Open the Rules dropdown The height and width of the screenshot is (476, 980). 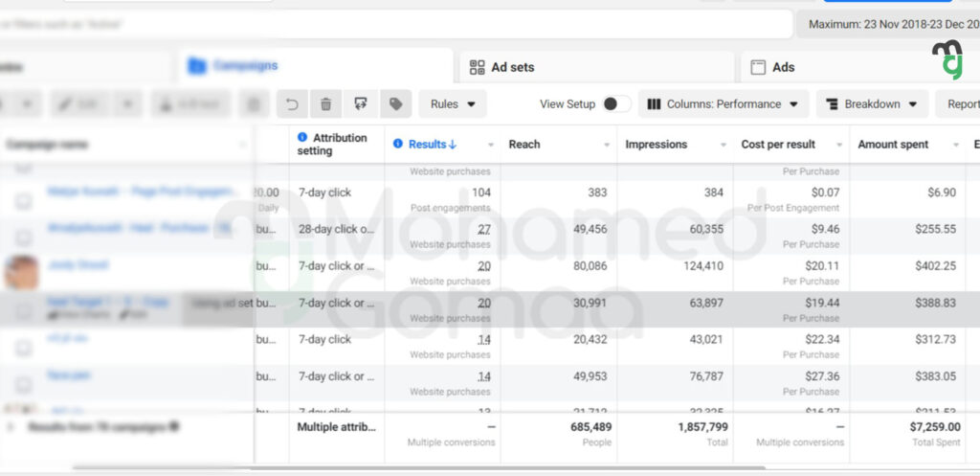(452, 104)
